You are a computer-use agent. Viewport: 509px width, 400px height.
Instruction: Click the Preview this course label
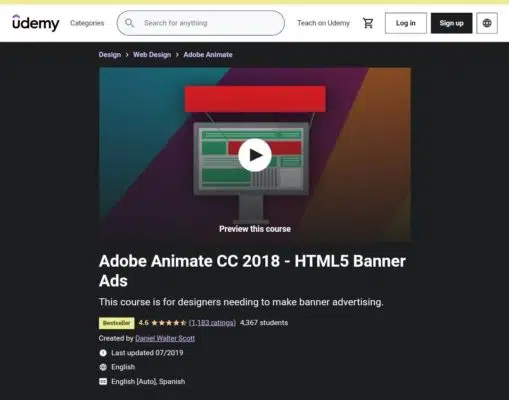(x=255, y=229)
